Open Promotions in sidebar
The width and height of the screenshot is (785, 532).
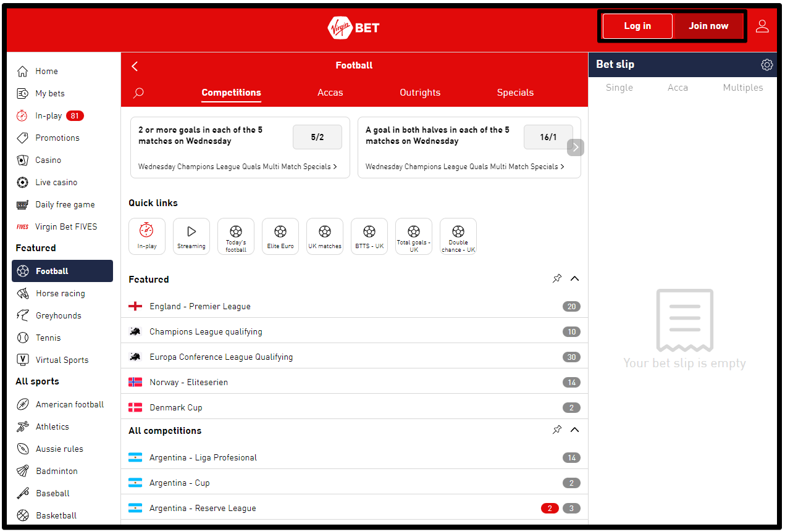coord(62,138)
